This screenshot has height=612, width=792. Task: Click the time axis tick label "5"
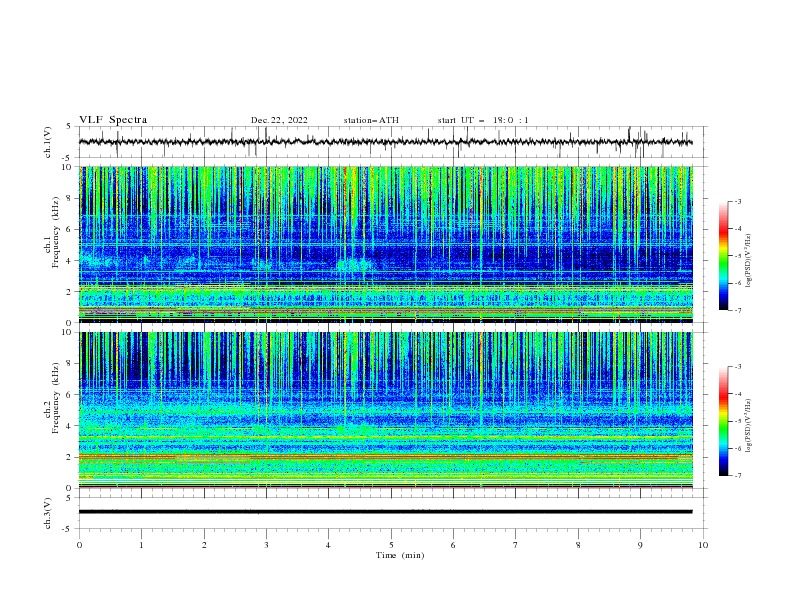(391, 545)
